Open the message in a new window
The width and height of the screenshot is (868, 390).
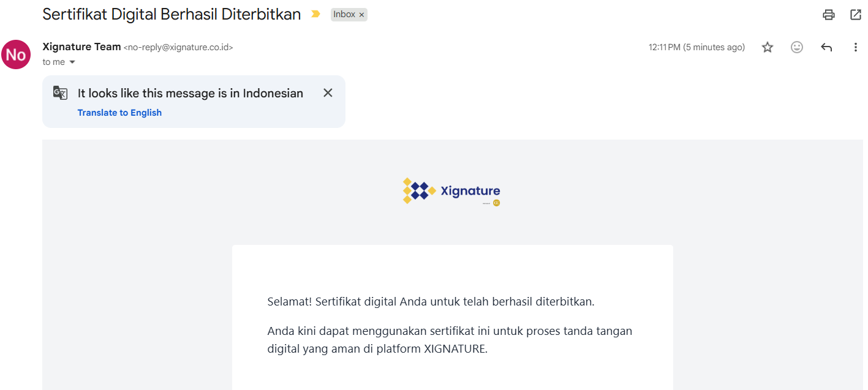coord(856,15)
